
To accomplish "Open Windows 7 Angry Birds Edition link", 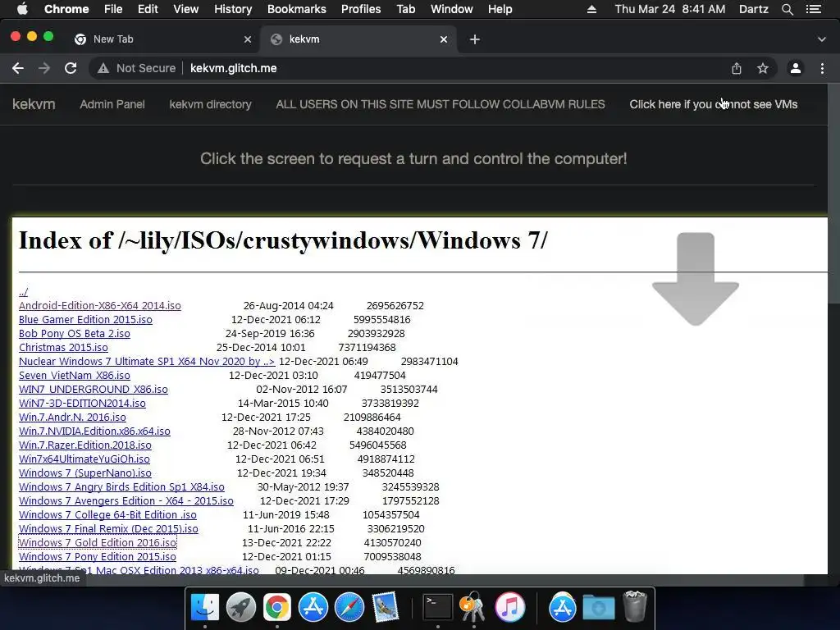I will click(121, 486).
